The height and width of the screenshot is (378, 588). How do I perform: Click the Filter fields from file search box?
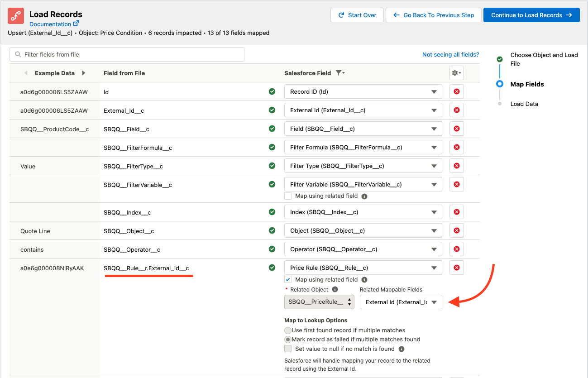[127, 54]
